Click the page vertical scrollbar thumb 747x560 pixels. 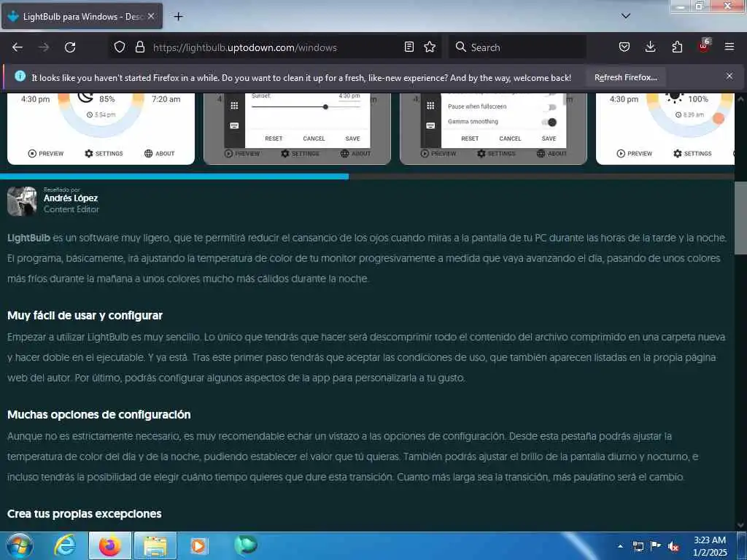(741, 218)
